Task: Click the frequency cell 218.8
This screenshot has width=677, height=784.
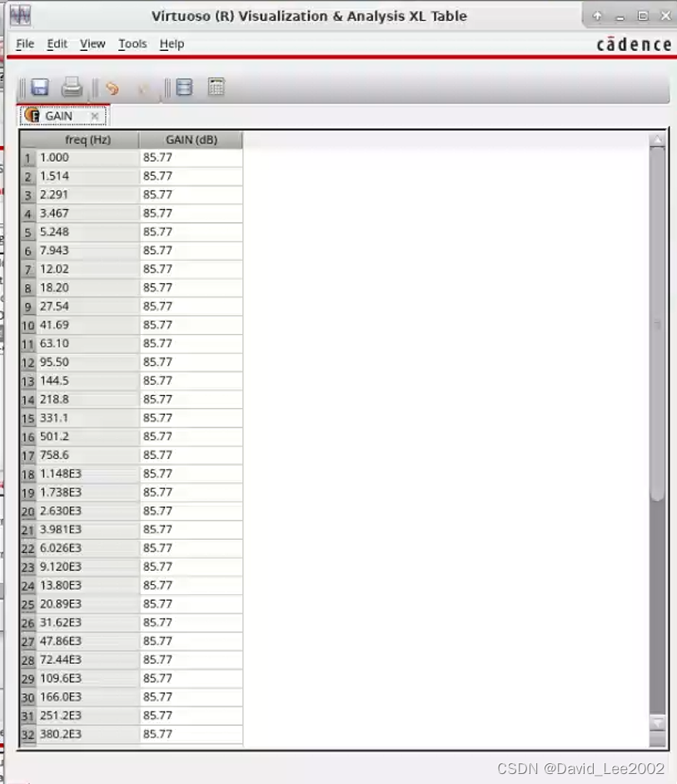Action: [x=88, y=399]
